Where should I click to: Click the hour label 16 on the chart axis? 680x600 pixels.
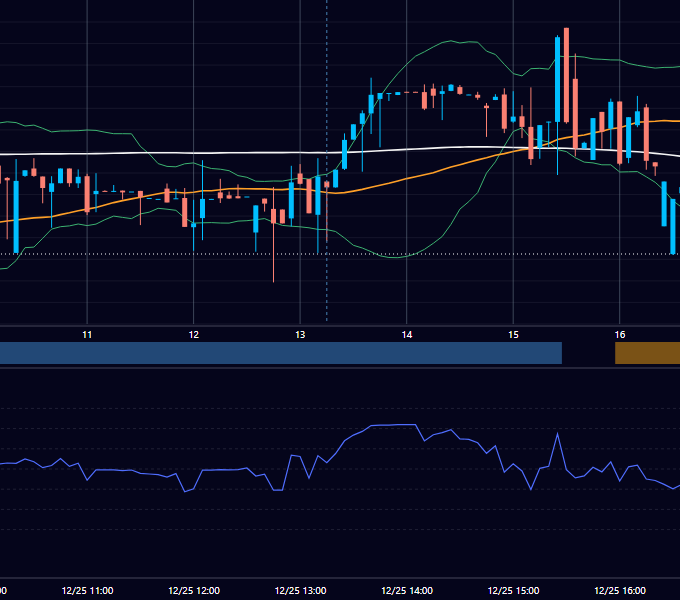click(620, 335)
